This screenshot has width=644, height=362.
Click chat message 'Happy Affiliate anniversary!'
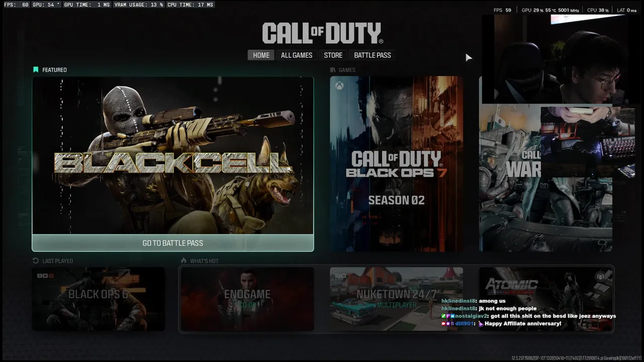click(523, 324)
